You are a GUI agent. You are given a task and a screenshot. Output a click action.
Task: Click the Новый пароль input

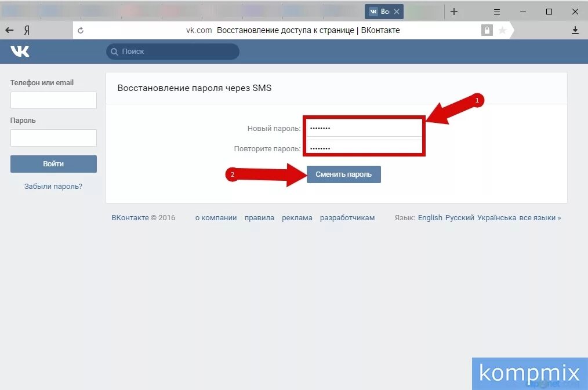click(x=364, y=127)
